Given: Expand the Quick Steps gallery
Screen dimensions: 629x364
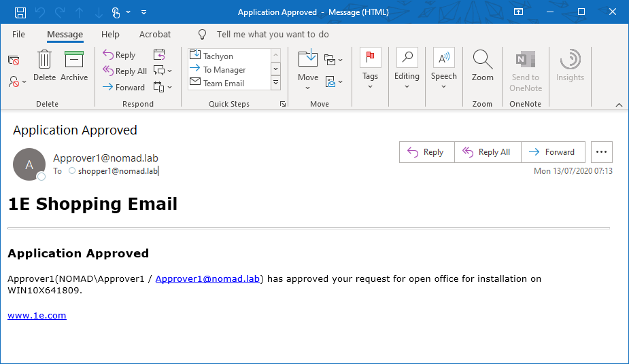Looking at the screenshot, I should tap(276, 83).
